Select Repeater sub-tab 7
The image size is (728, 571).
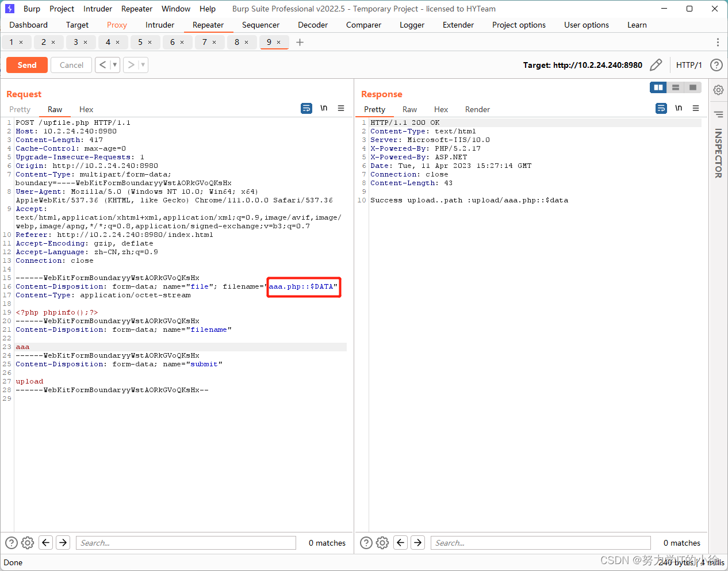click(x=204, y=42)
